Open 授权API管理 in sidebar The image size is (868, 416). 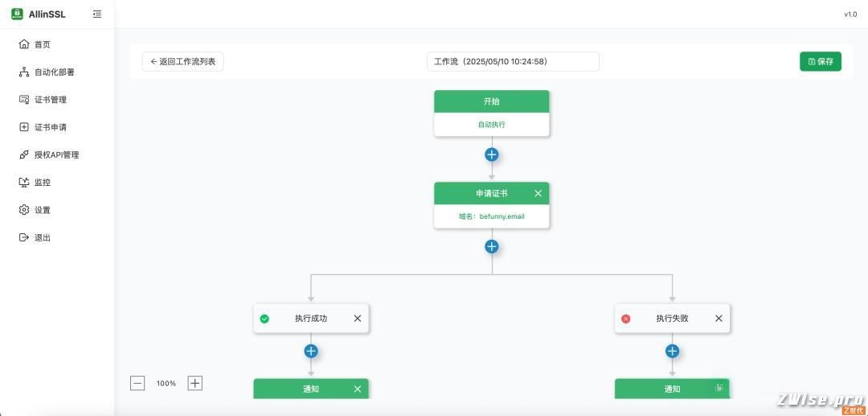[x=57, y=154]
